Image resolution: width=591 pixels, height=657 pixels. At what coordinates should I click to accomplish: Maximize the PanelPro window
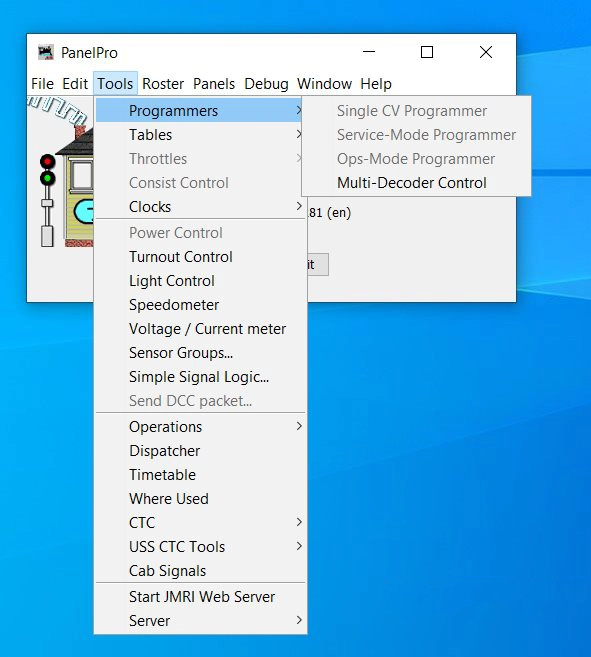pyautogui.click(x=427, y=52)
